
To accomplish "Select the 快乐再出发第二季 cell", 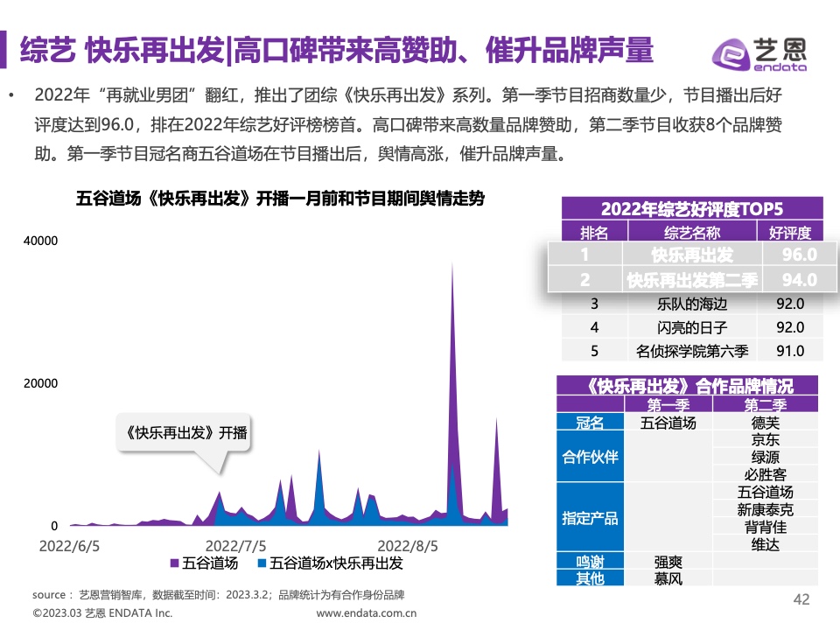I will coord(691,280).
